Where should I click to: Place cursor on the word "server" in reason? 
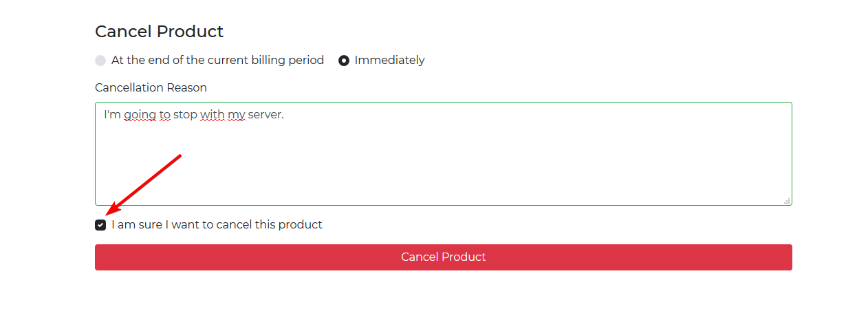[x=265, y=115]
